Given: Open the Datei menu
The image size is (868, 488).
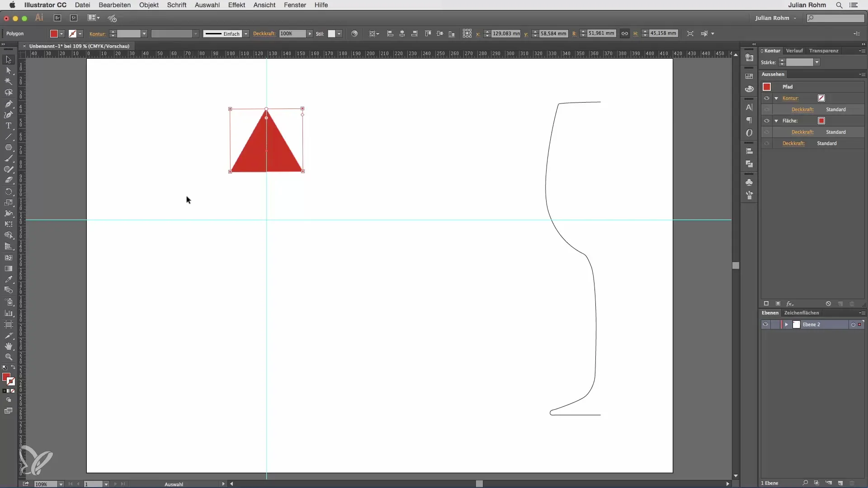Looking at the screenshot, I should tap(82, 5).
